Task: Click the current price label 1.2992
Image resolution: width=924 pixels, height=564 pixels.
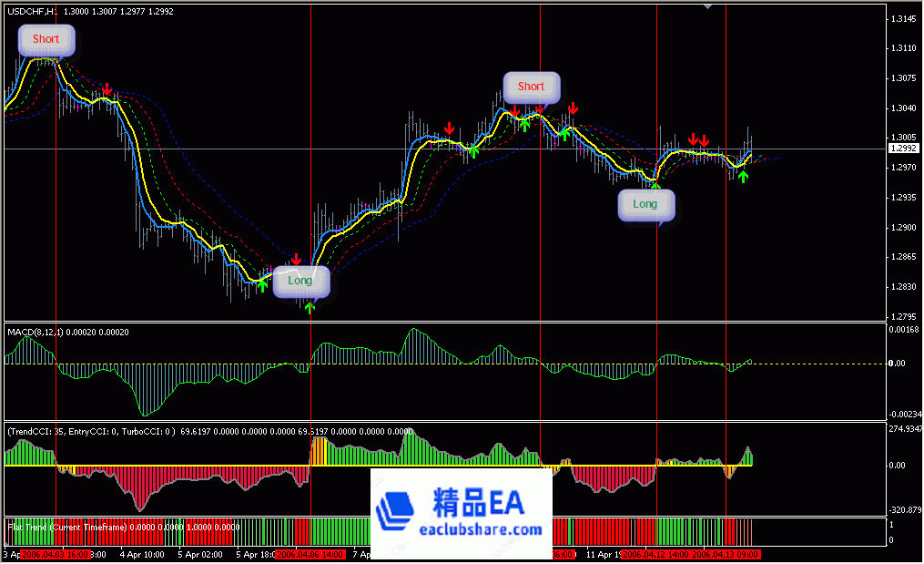Action: point(904,149)
